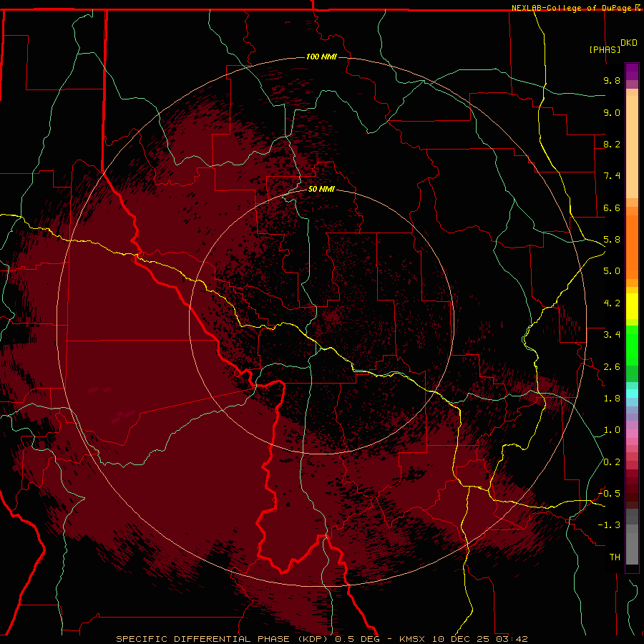Click the bright green band on the color bar
Screen dimensions: 644x644
point(632,345)
